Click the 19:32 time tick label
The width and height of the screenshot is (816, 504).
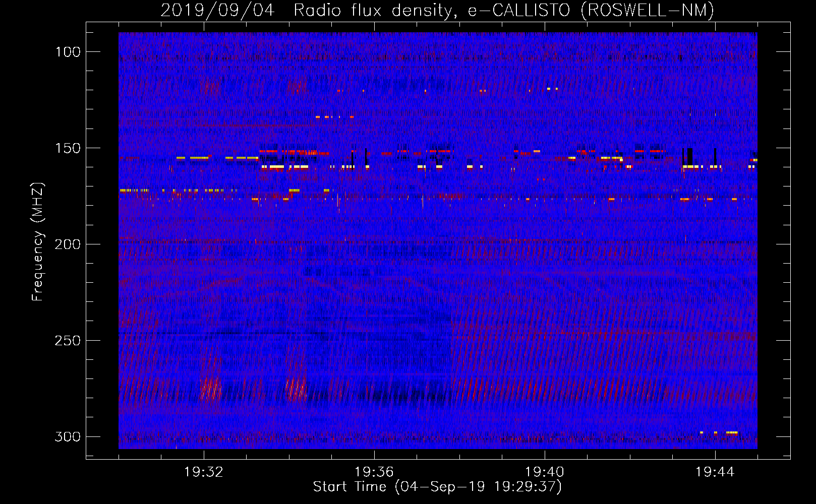pos(204,472)
